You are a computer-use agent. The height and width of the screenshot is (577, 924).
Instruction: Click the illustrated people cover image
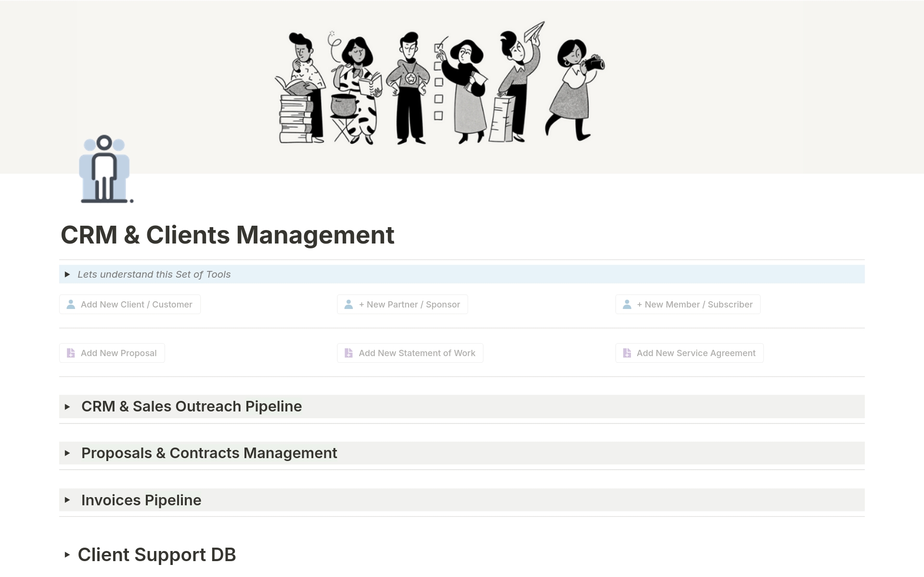(440, 83)
